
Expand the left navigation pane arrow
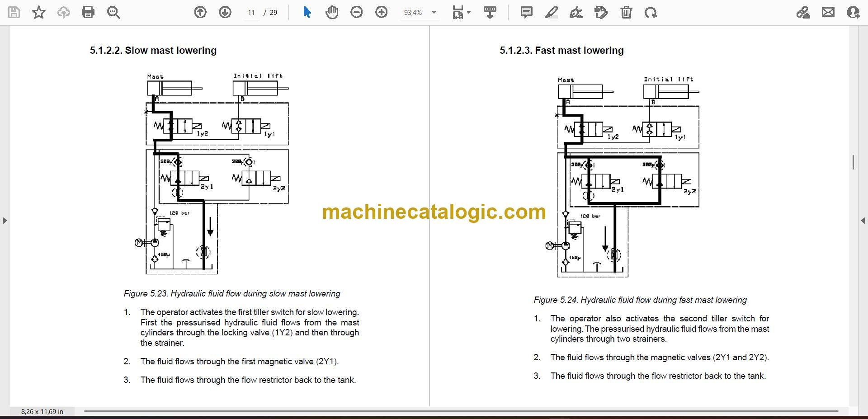click(5, 221)
